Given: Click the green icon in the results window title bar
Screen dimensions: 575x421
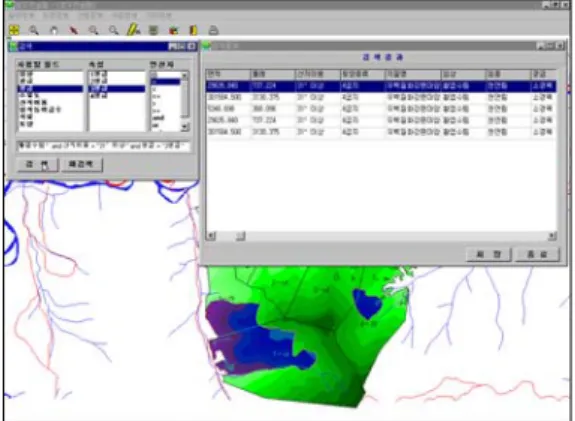Looking at the screenshot, I should coord(206,46).
